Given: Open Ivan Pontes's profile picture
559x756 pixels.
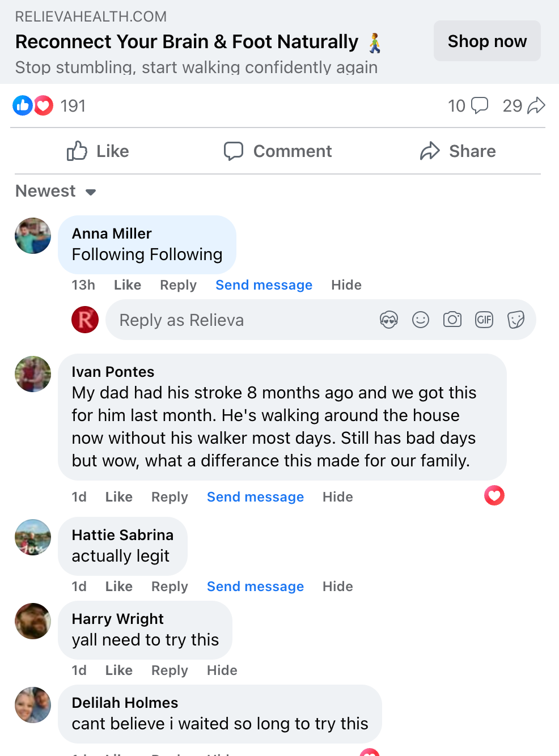Looking at the screenshot, I should (x=33, y=374).
